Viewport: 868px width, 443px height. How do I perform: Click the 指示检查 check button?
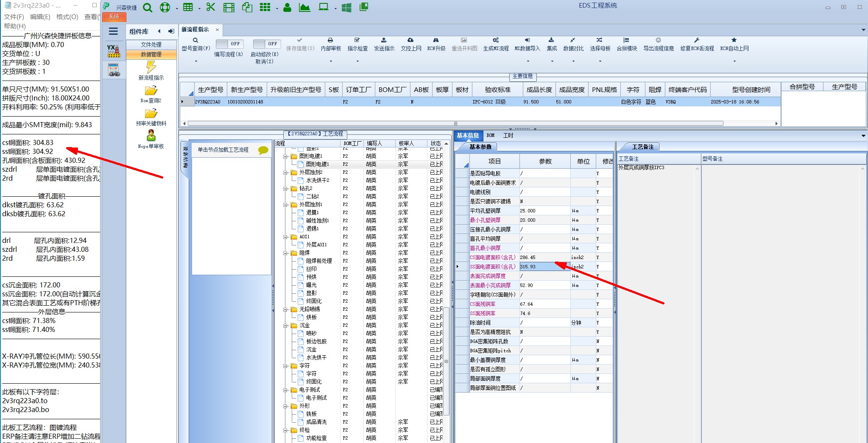(x=357, y=45)
